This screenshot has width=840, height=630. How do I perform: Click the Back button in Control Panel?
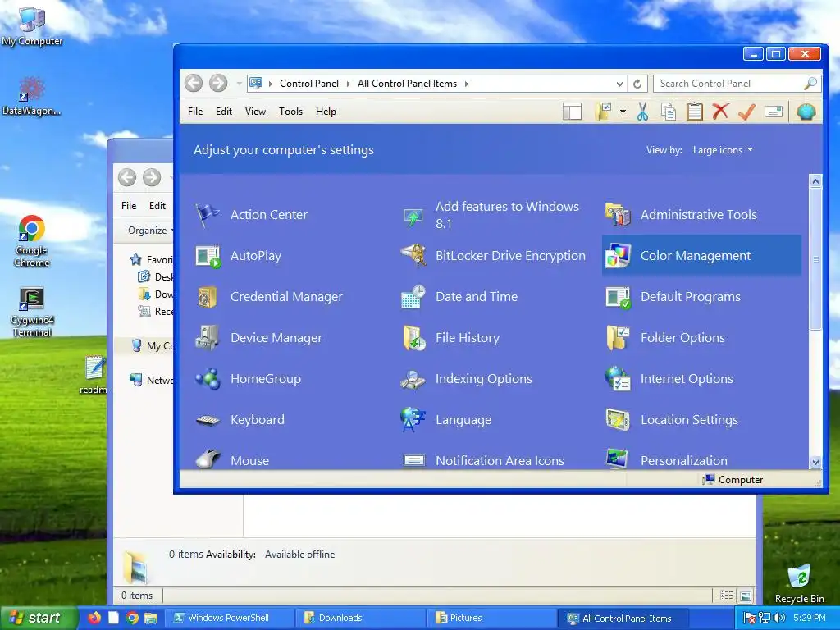194,84
